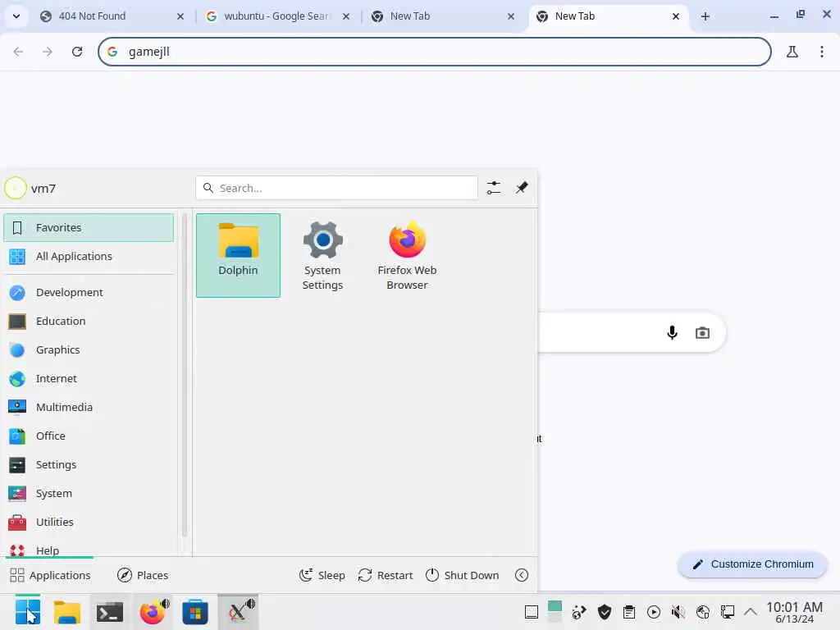The width and height of the screenshot is (840, 630).
Task: Open the Education category
Action: point(89,322)
